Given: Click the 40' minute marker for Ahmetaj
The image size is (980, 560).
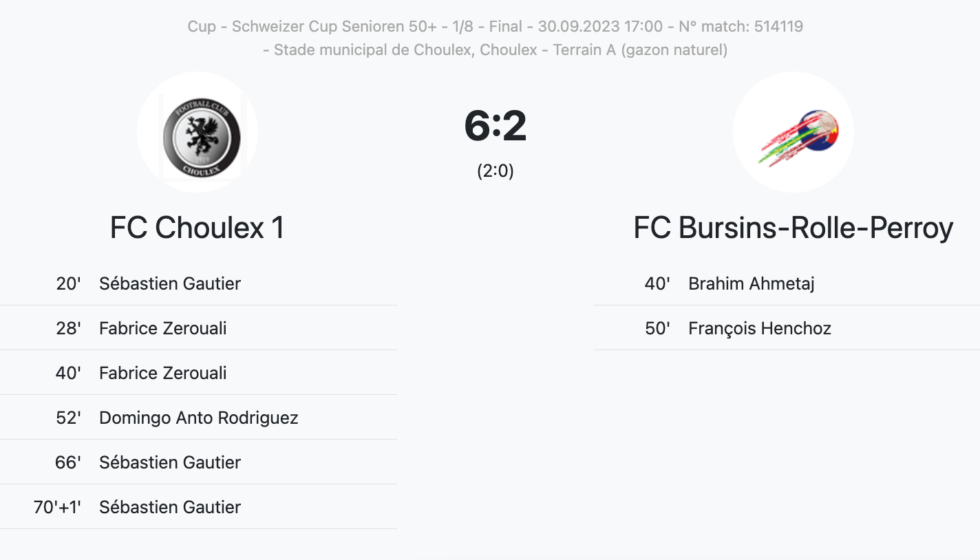Looking at the screenshot, I should tap(657, 283).
